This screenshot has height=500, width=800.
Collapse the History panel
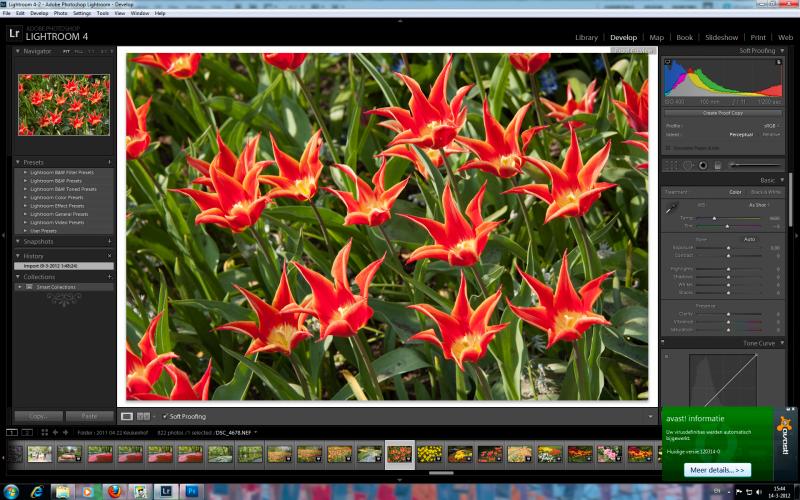[18, 256]
